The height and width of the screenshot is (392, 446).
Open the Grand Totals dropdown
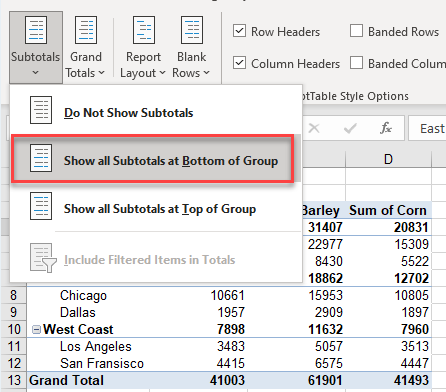pyautogui.click(x=85, y=47)
